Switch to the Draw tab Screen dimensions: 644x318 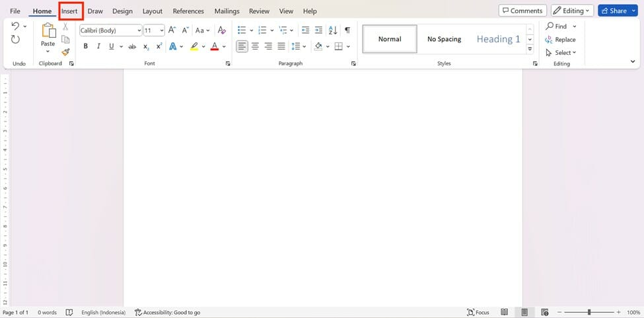(95, 11)
